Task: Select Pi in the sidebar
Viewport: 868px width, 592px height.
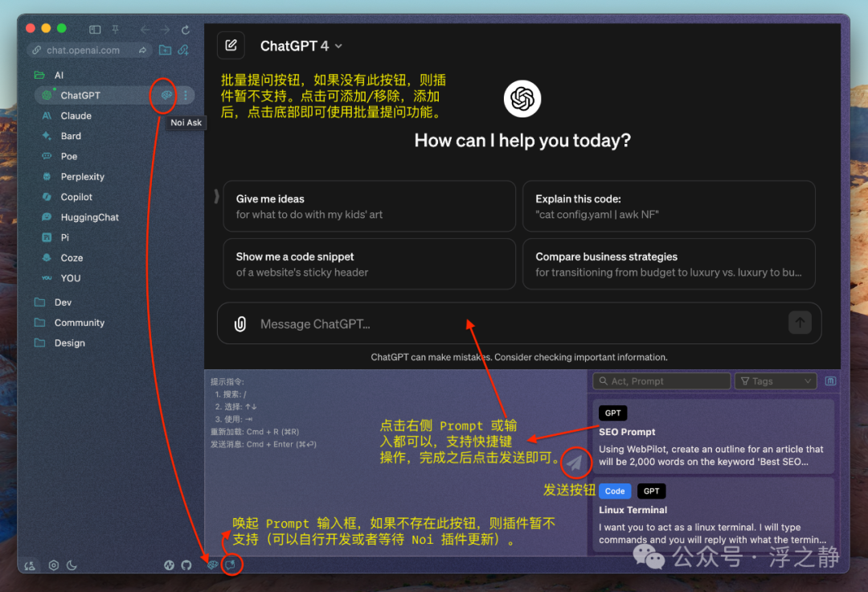Action: (65, 237)
